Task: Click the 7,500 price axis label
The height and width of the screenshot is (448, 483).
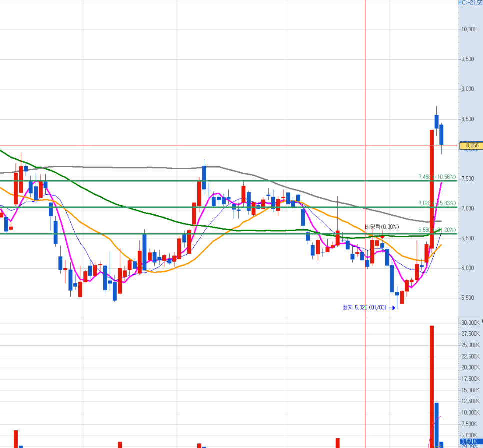Action: click(468, 179)
